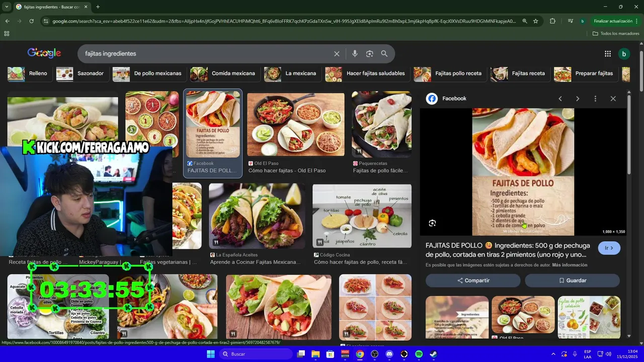Click the 'Ir' visit button
The image size is (644, 362).
coord(609,248)
